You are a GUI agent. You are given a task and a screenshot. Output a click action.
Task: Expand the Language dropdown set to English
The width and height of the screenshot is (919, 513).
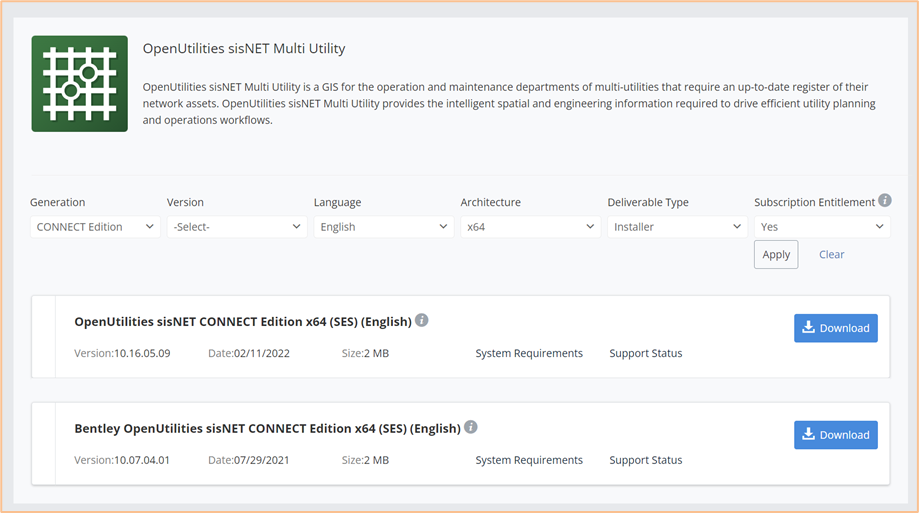point(384,227)
